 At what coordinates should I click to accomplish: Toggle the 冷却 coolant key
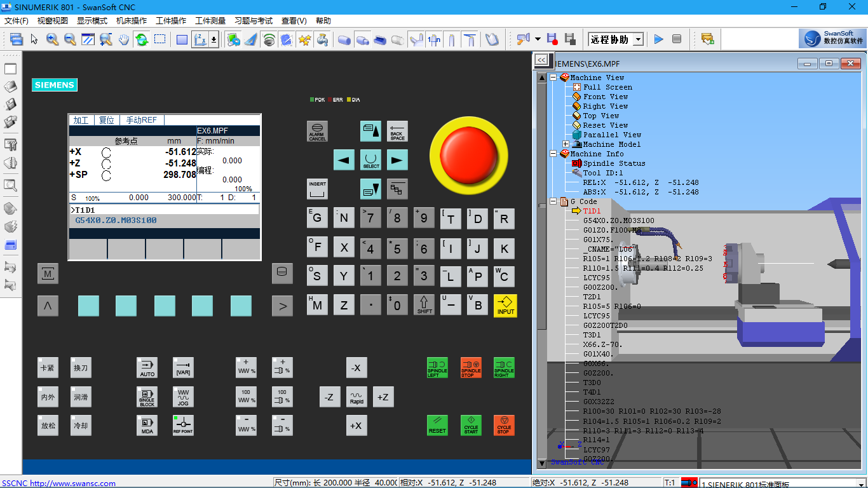(81, 425)
